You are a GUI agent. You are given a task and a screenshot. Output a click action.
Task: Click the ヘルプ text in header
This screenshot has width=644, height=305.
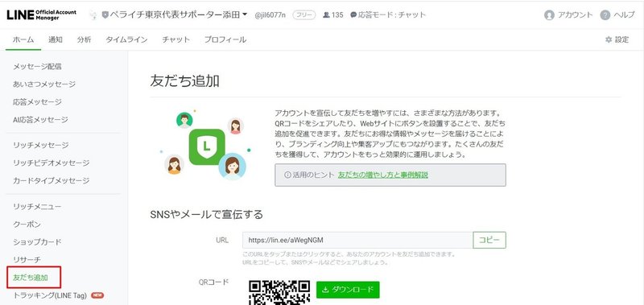point(624,15)
